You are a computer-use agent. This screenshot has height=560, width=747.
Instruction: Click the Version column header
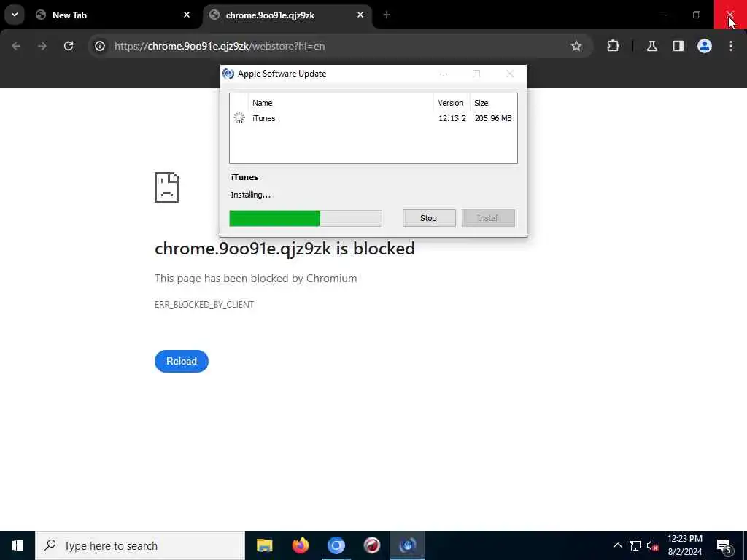451,103
